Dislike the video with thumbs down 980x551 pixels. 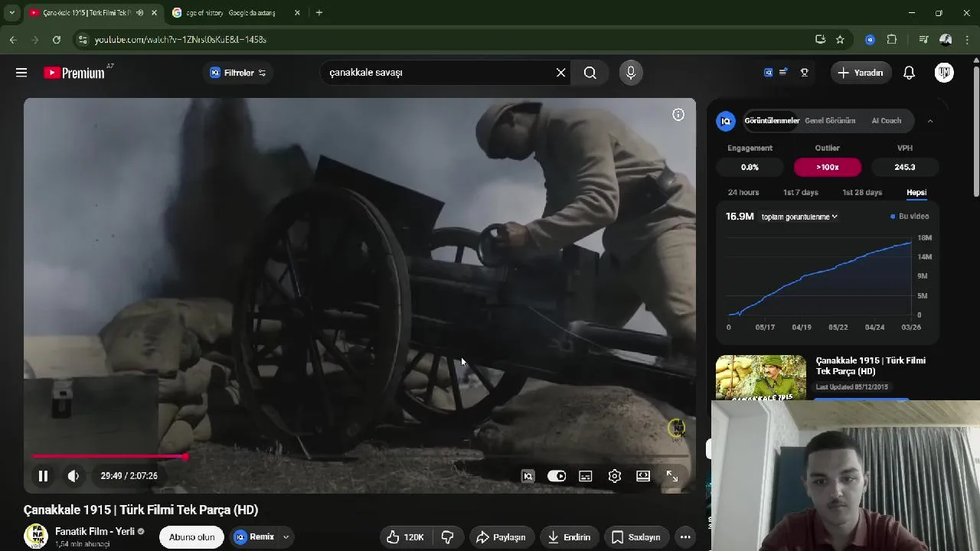tap(448, 537)
